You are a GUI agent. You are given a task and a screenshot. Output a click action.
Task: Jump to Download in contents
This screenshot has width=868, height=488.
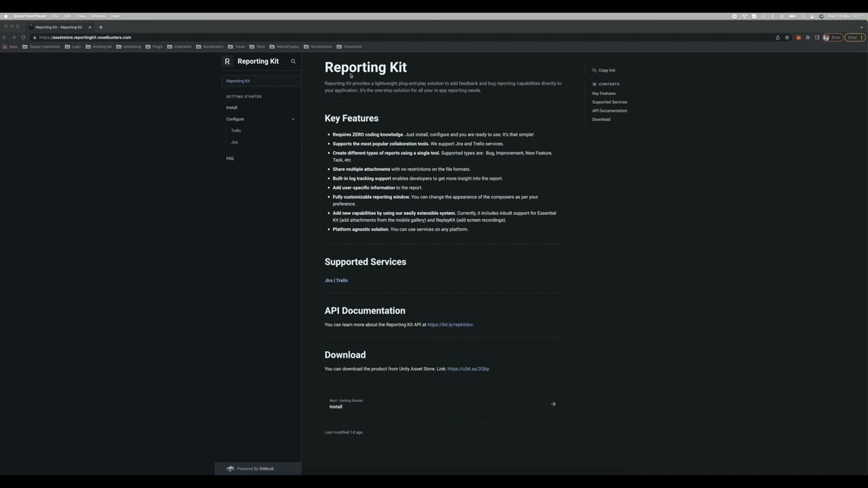(601, 119)
